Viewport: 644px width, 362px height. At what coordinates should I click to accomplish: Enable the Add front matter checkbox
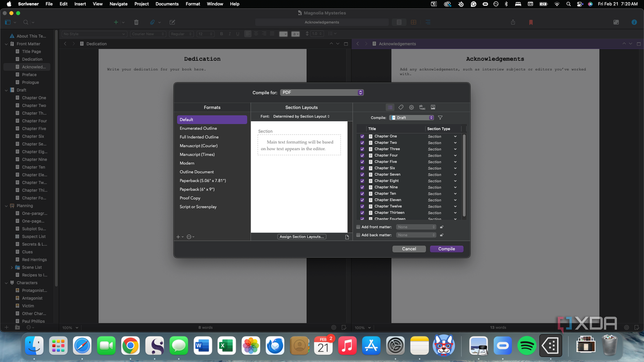pos(358,227)
